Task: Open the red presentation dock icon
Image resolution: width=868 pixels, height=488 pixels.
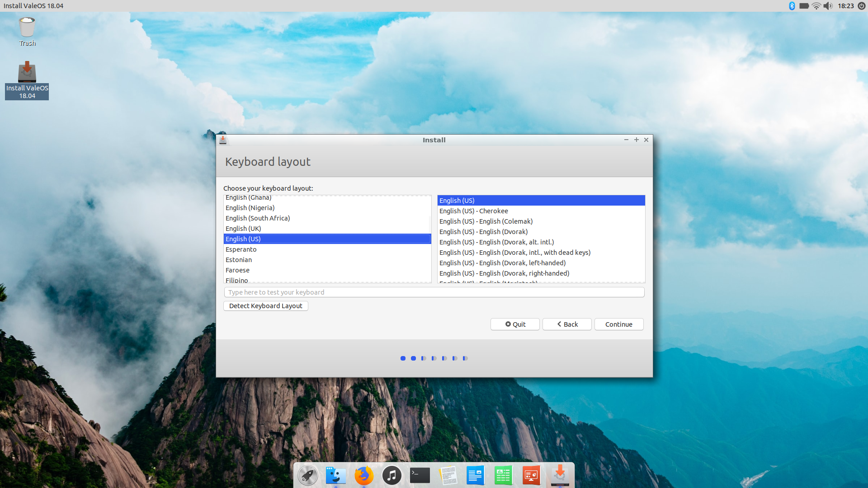Action: (x=532, y=475)
